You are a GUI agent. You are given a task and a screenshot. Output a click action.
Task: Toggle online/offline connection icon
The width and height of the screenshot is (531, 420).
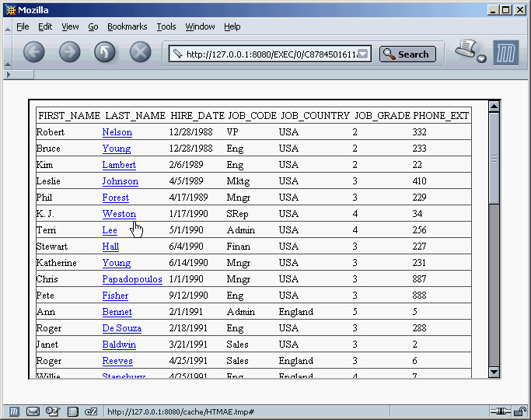[498, 411]
